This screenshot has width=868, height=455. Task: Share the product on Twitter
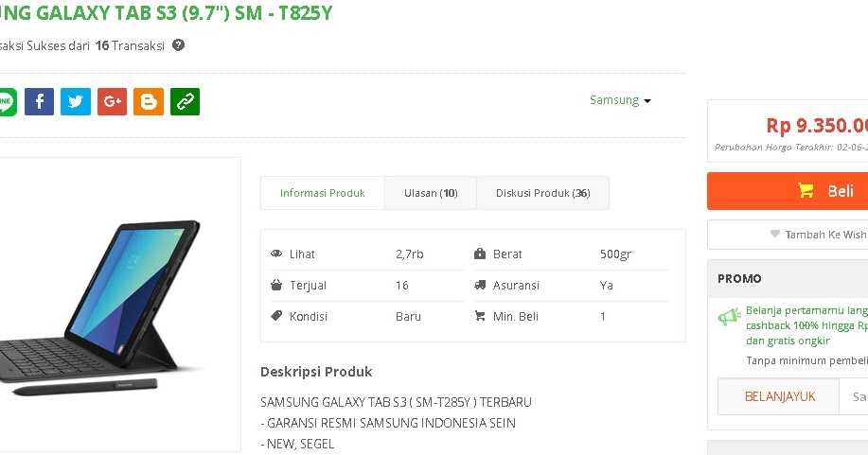[x=76, y=102]
